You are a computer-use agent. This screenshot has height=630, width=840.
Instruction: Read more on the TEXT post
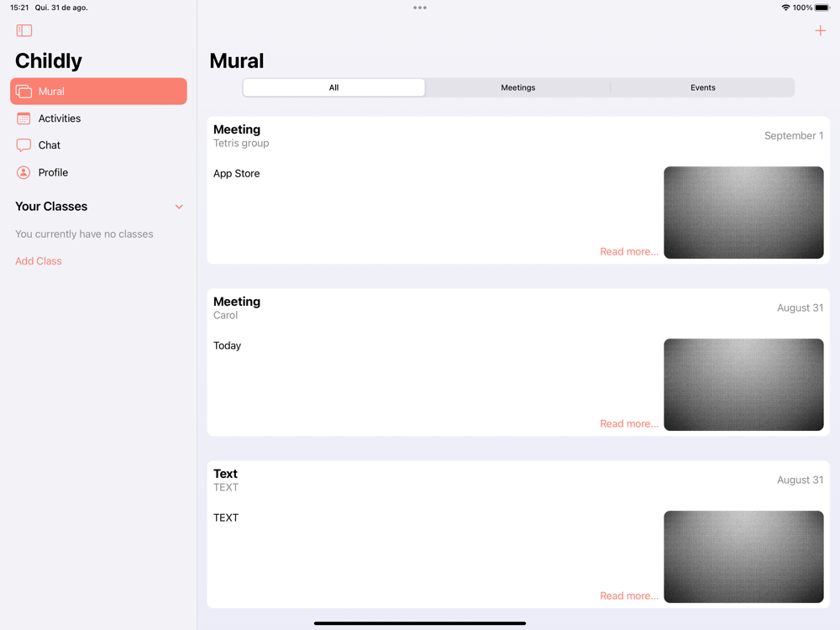click(629, 596)
